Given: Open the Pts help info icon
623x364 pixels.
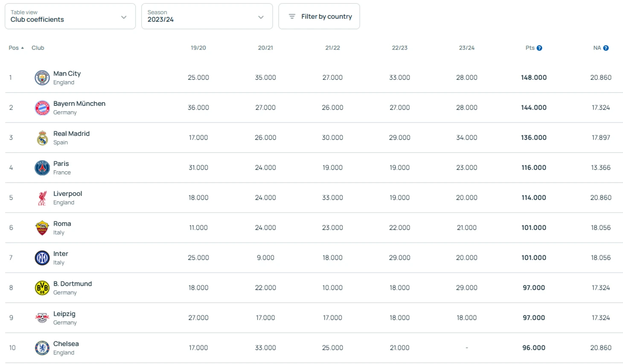Looking at the screenshot, I should point(539,48).
